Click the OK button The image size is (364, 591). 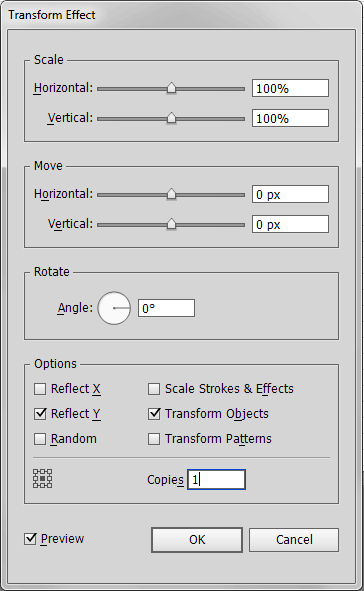[197, 540]
